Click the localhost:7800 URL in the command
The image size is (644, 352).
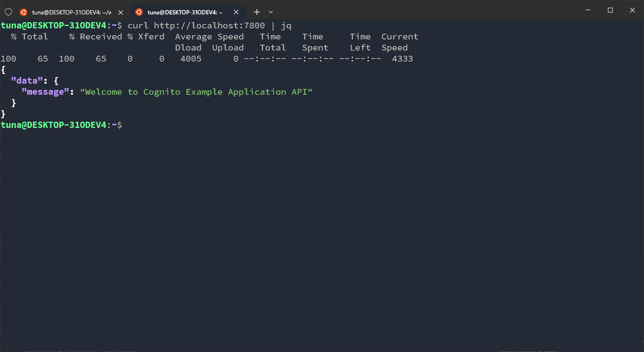click(209, 25)
